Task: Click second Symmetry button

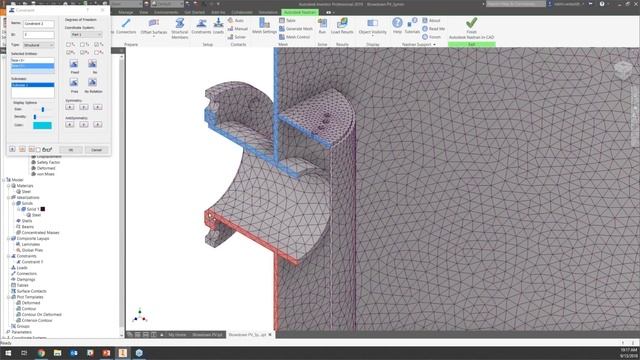Action: (84, 107)
